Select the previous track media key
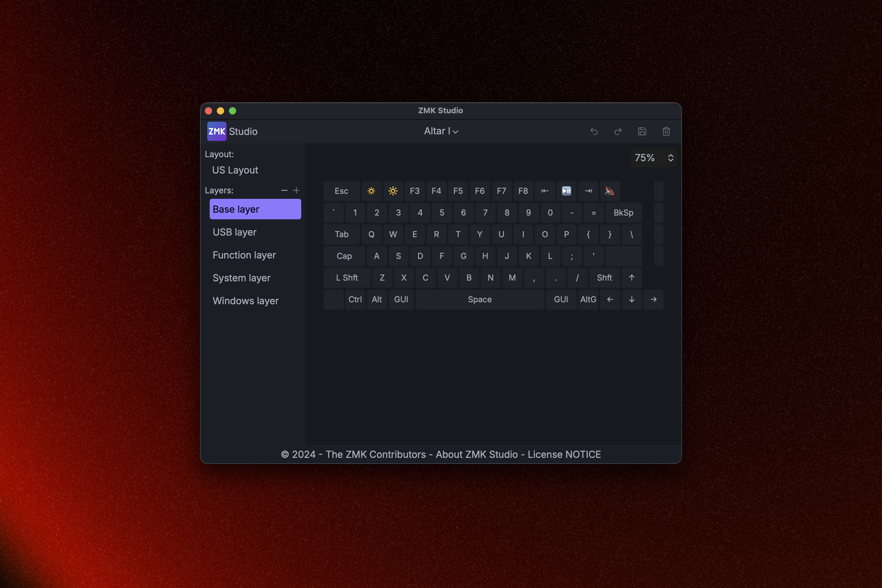882x588 pixels. tap(545, 191)
